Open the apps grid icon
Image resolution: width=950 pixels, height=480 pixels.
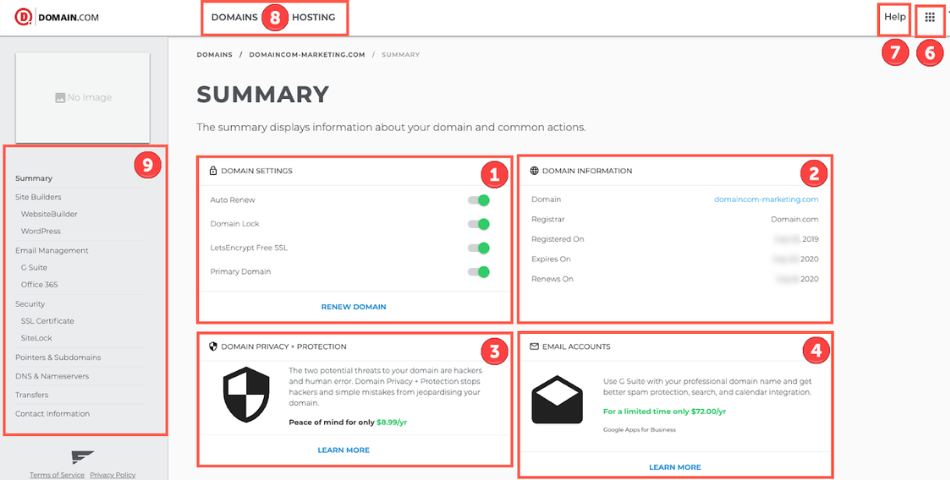coord(929,17)
